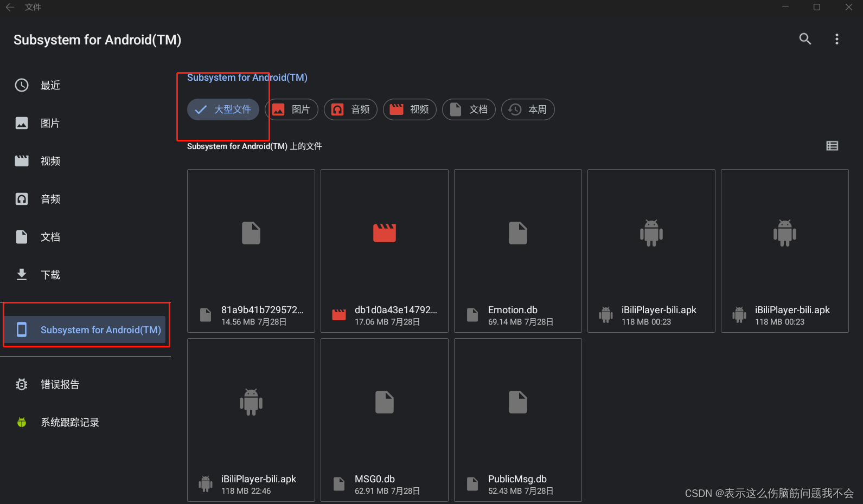Open 下载 in the sidebar

[x=87, y=275]
